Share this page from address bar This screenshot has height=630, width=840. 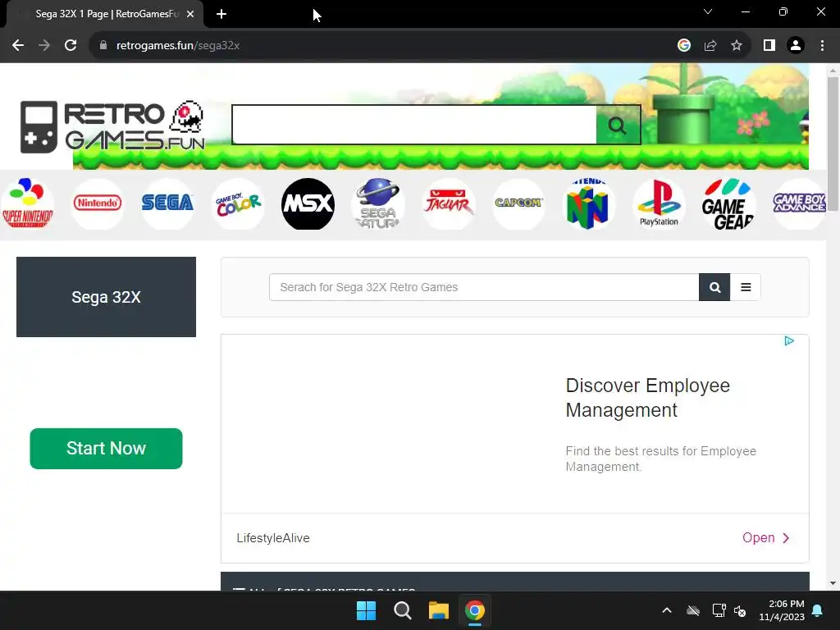pos(710,46)
